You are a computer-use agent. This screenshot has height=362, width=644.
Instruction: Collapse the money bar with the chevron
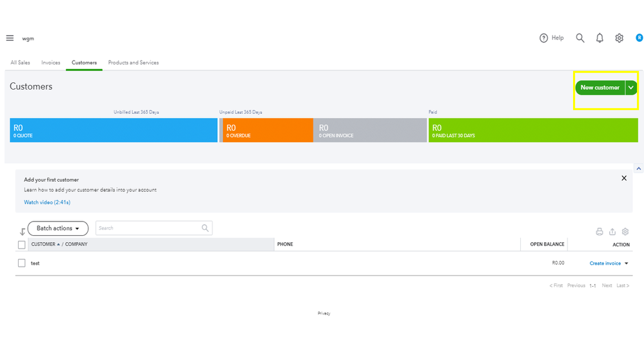click(639, 169)
